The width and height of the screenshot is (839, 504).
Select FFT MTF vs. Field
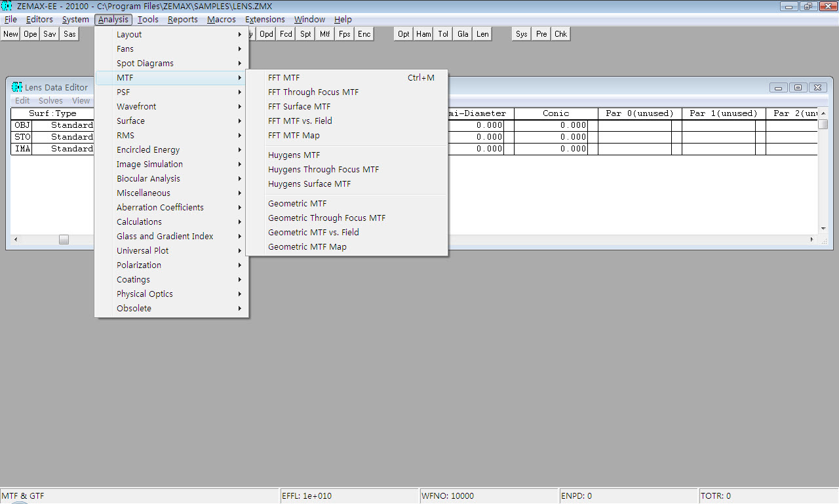click(347, 121)
